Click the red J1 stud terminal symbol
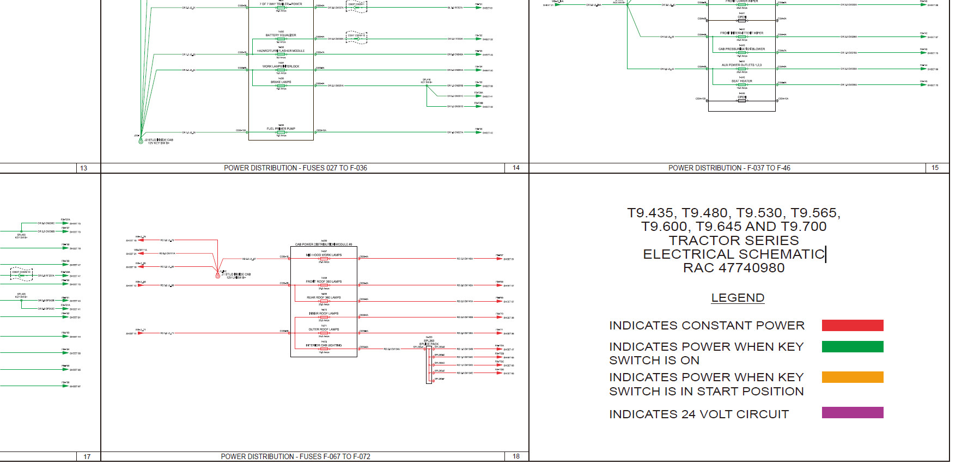Viewport: 980px width, 464px height. (x=218, y=276)
